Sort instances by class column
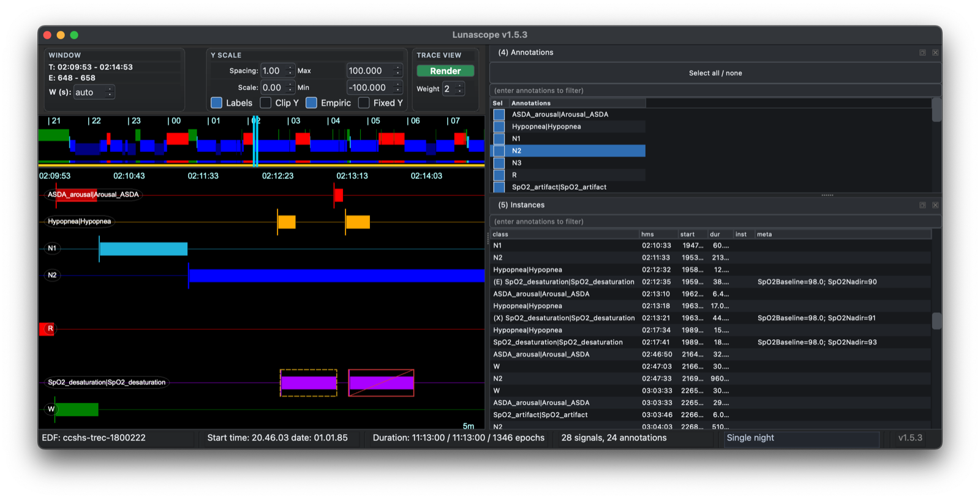This screenshot has height=499, width=980. (x=565, y=234)
